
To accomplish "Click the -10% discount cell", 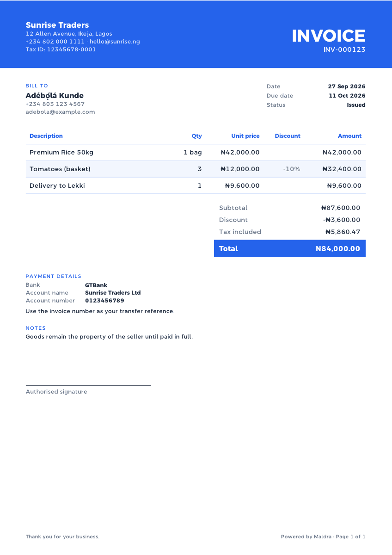I will (292, 169).
